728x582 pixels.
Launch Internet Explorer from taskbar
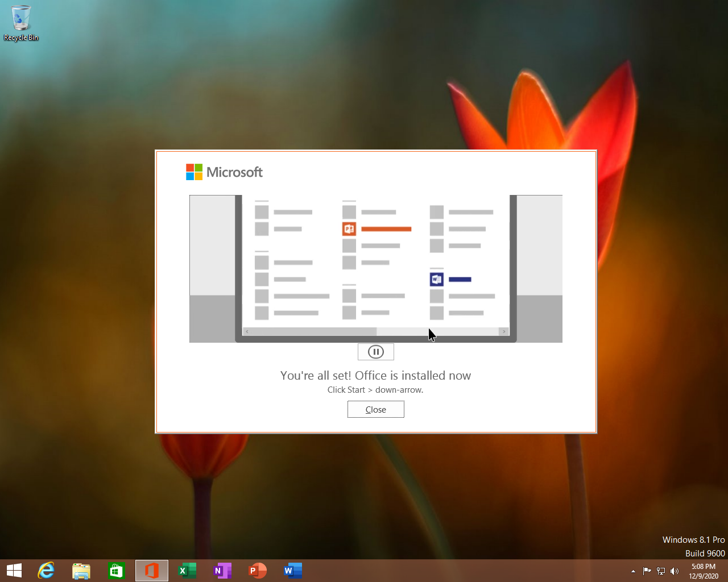point(46,570)
